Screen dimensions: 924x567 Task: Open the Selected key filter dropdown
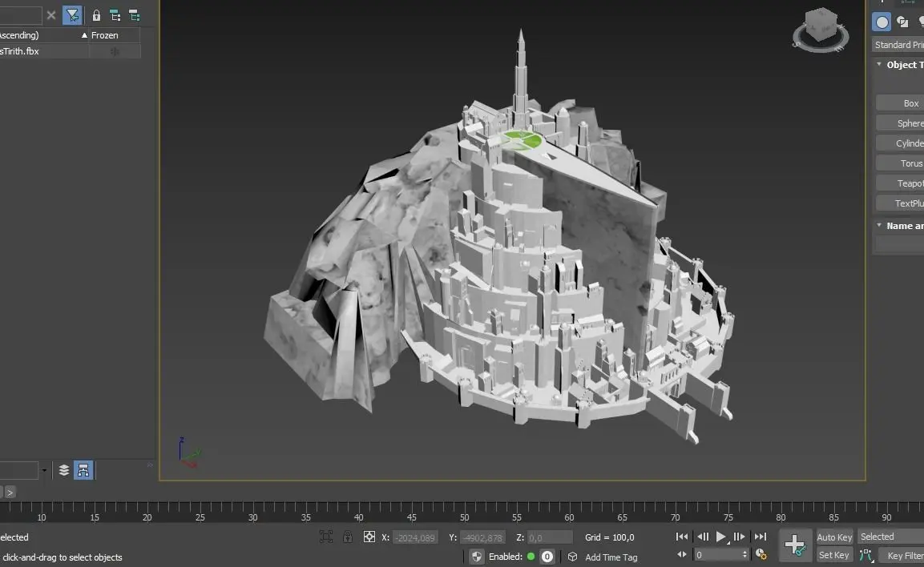(890, 537)
